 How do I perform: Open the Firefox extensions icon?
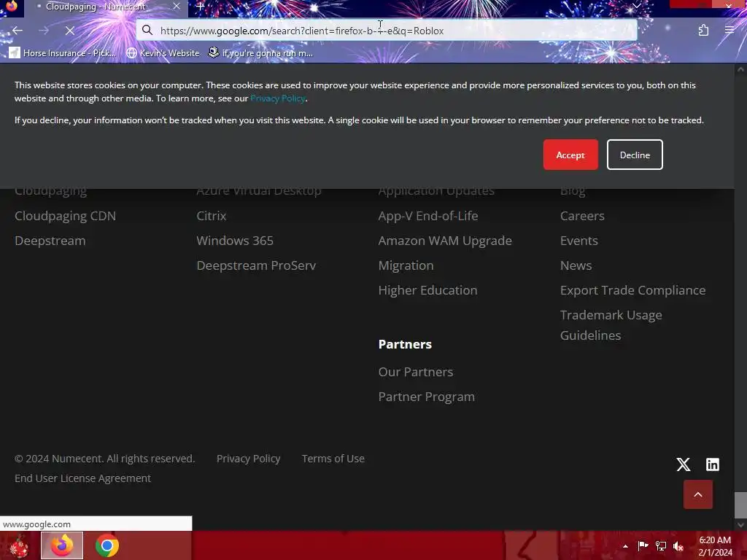click(703, 31)
